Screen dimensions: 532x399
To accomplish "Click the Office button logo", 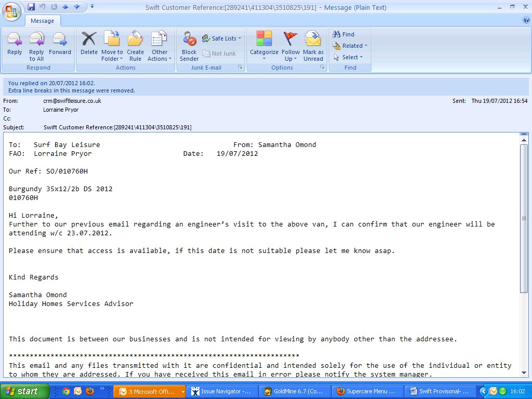I will [x=11, y=12].
